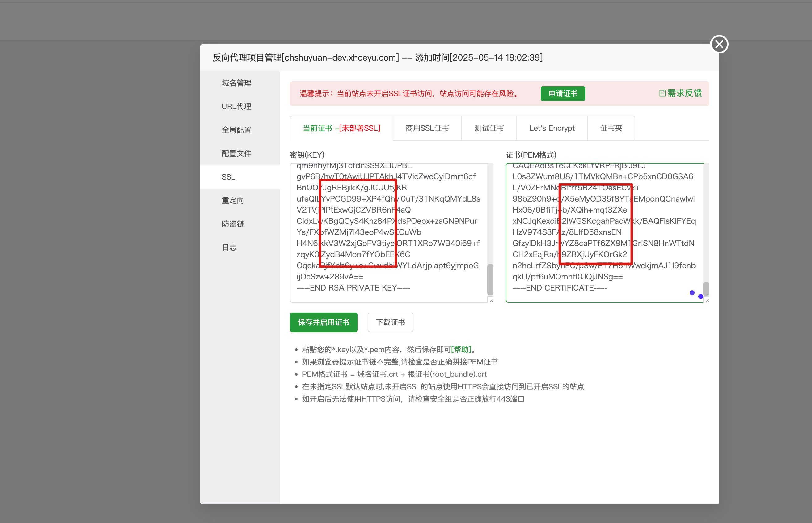Click the 下载证书 button
Viewport: 812px width, 523px height.
[390, 322]
